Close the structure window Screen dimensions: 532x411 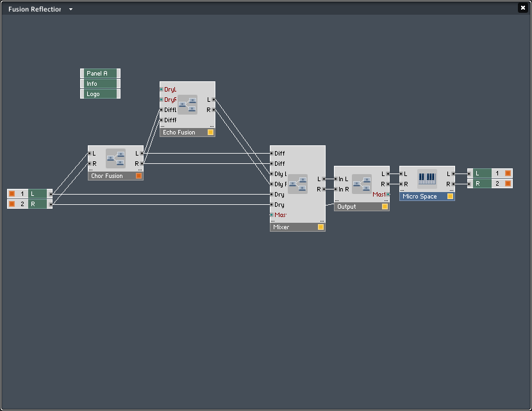[x=522, y=8]
